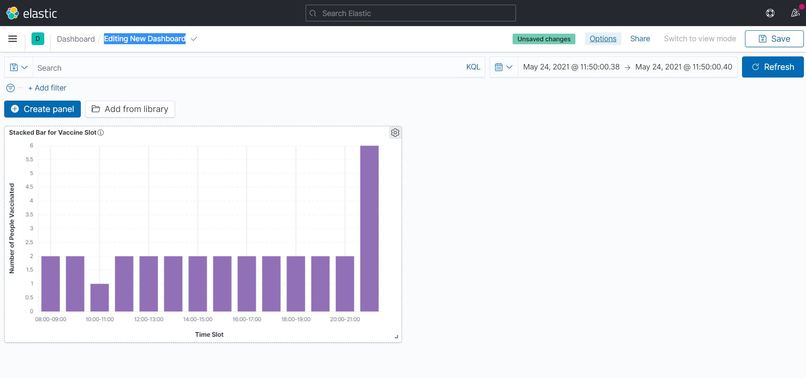This screenshot has width=806, height=378.
Task: Click the panel resize handle in its corner
Action: [396, 336]
